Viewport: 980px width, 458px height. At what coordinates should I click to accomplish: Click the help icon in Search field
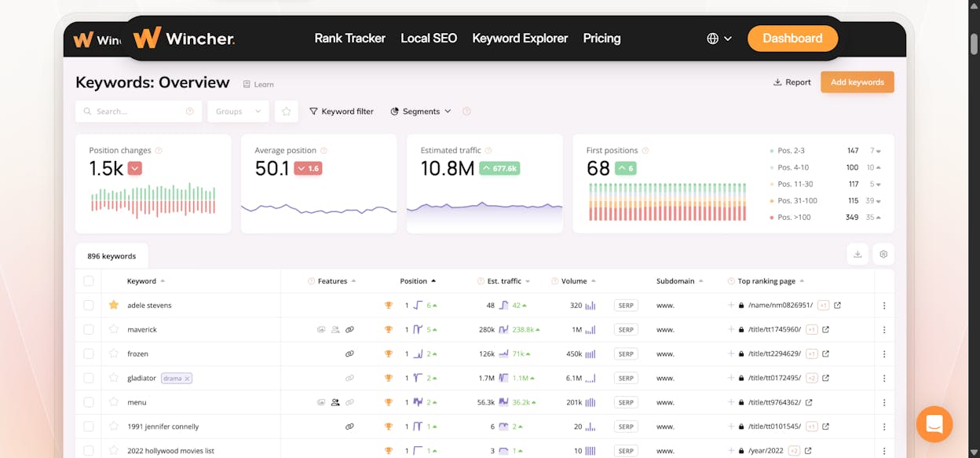point(189,112)
